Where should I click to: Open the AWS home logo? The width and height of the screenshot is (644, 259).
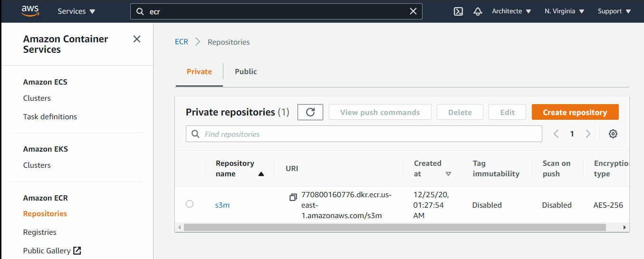tap(30, 11)
